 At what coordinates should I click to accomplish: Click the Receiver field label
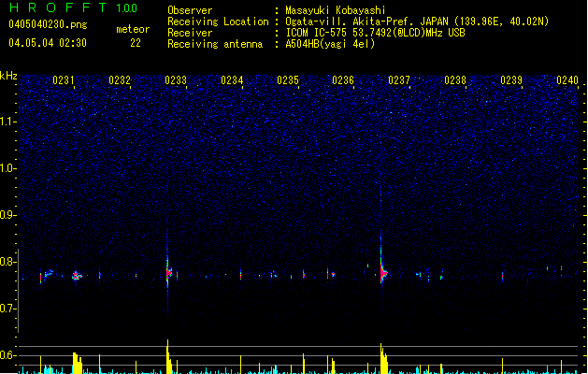190,33
